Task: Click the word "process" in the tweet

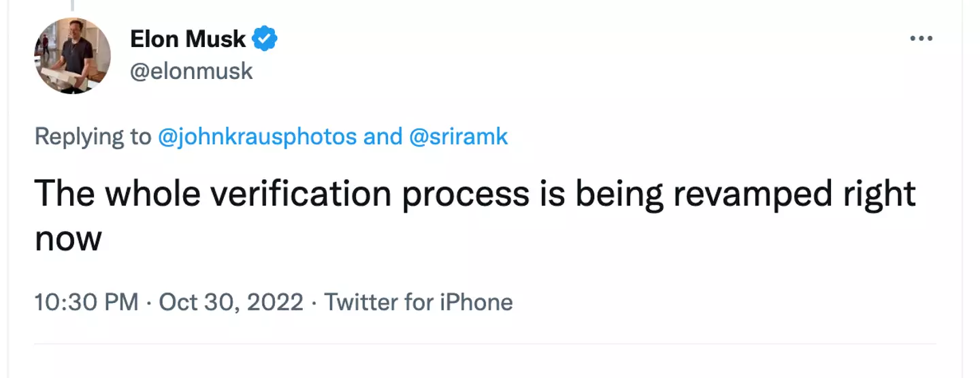Action: [465, 194]
